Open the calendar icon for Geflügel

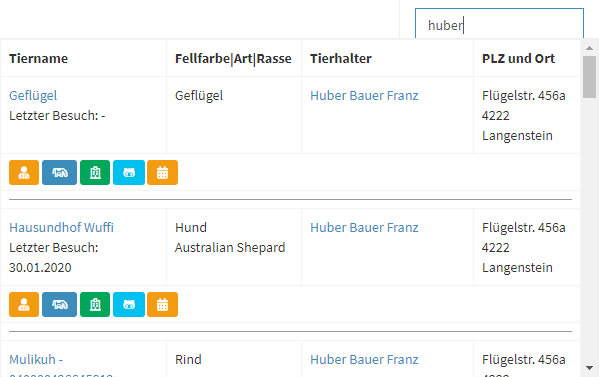163,173
